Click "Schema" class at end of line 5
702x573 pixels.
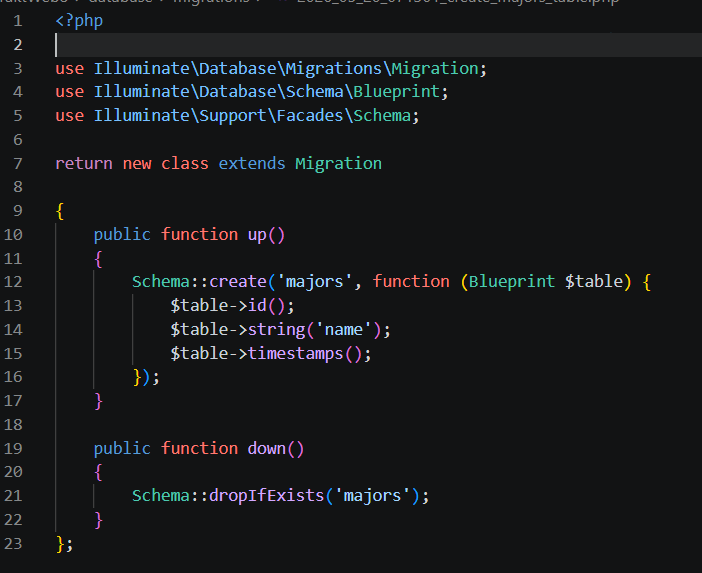point(382,116)
